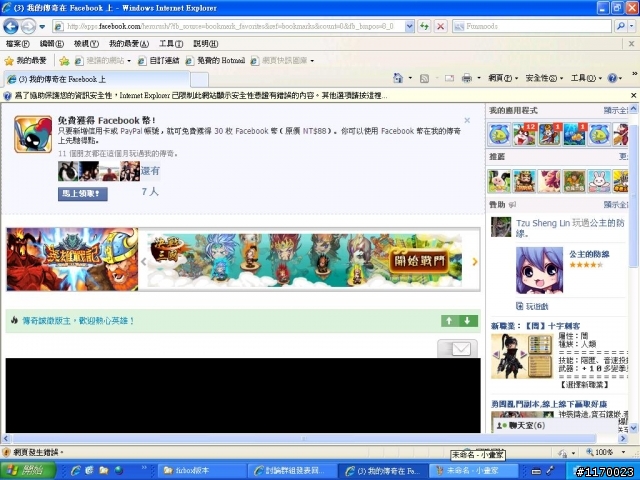The image size is (640, 480).
Task: Click the 我的傳奇 game icon in promo
Action: [33, 134]
